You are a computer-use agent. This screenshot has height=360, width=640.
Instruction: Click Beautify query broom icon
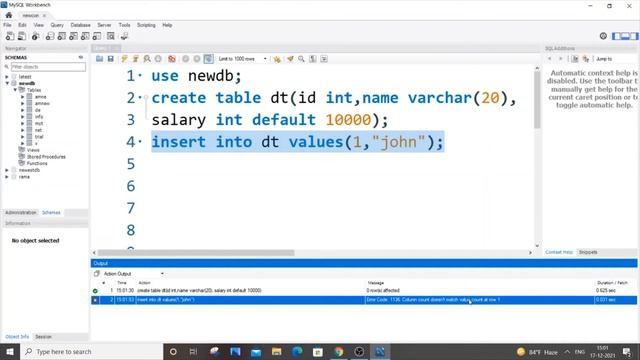(x=290, y=59)
